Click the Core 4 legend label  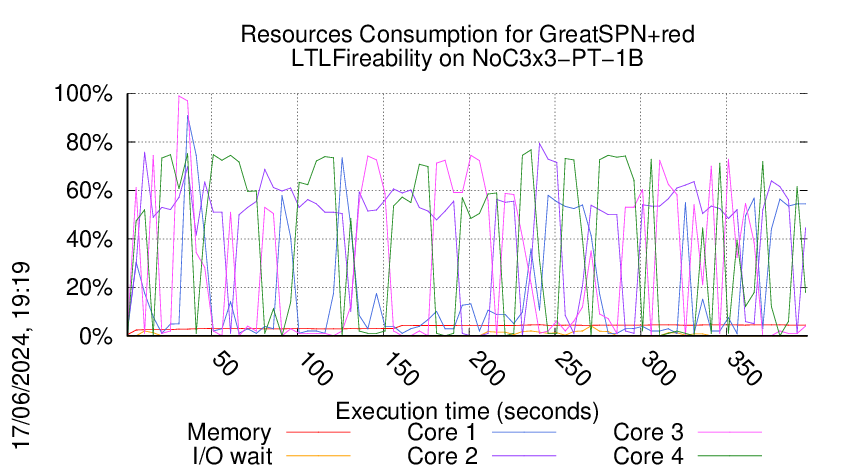click(x=648, y=456)
